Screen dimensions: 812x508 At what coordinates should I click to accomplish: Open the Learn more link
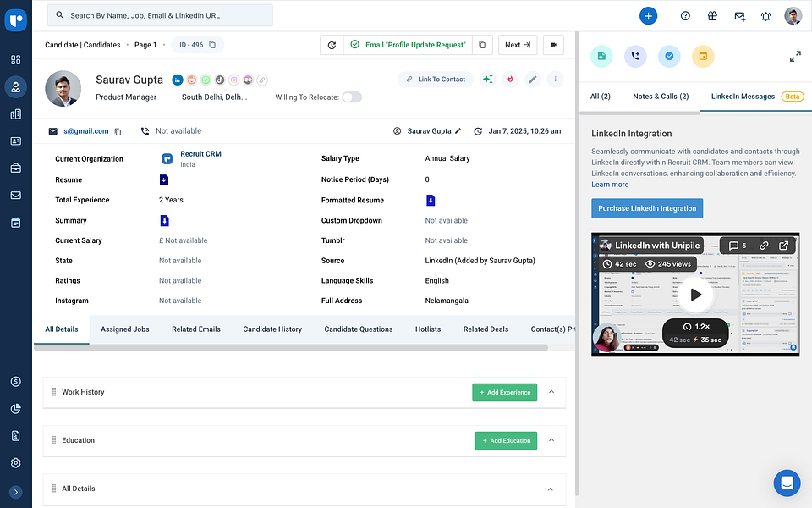[x=610, y=184]
